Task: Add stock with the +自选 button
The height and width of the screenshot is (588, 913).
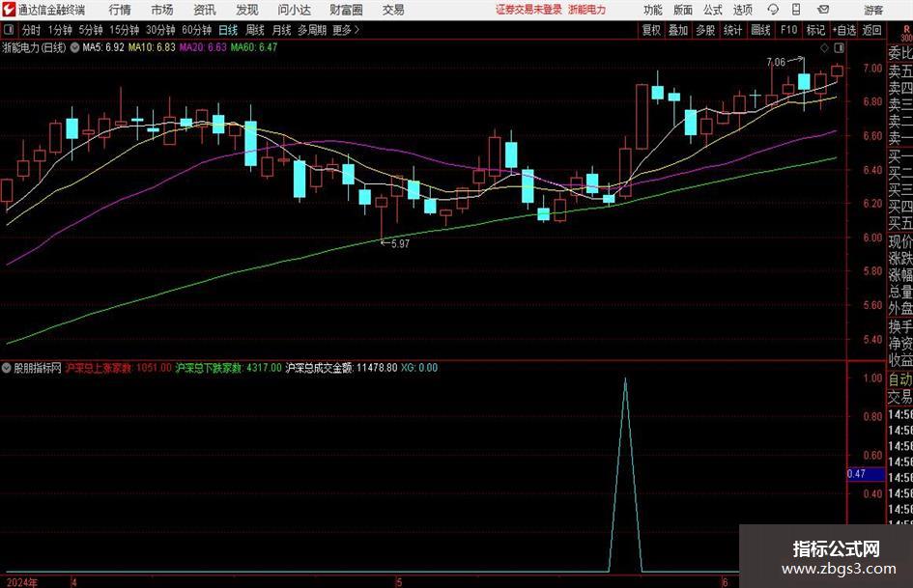Action: pos(844,30)
